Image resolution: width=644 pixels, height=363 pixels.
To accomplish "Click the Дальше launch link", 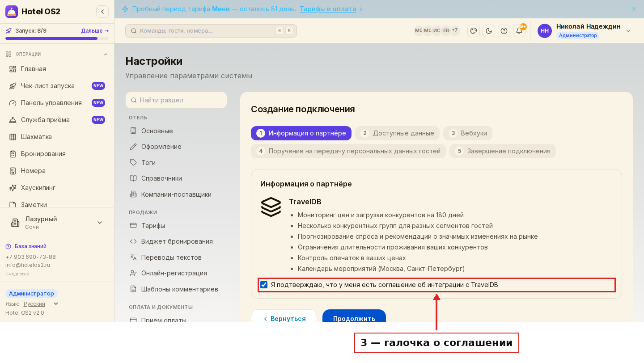I will [x=95, y=31].
